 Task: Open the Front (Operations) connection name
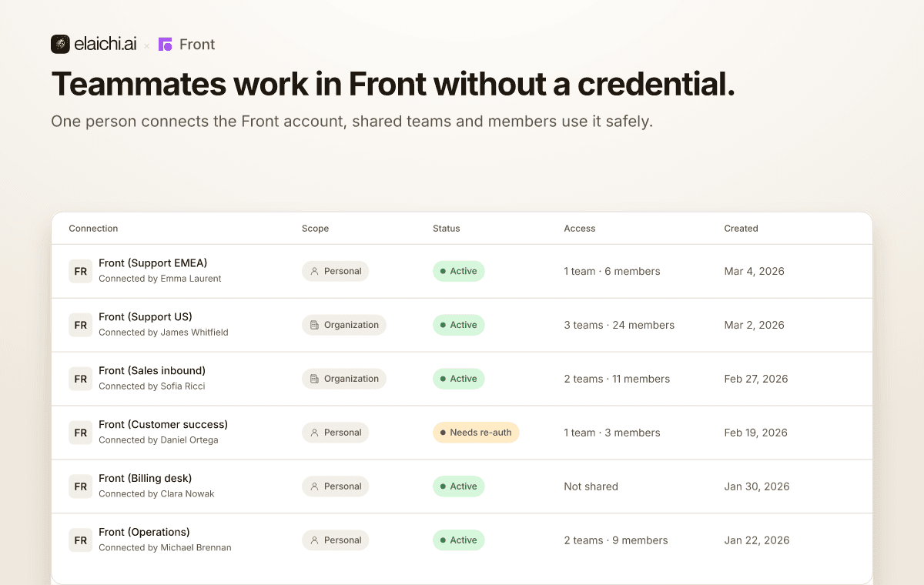point(144,533)
